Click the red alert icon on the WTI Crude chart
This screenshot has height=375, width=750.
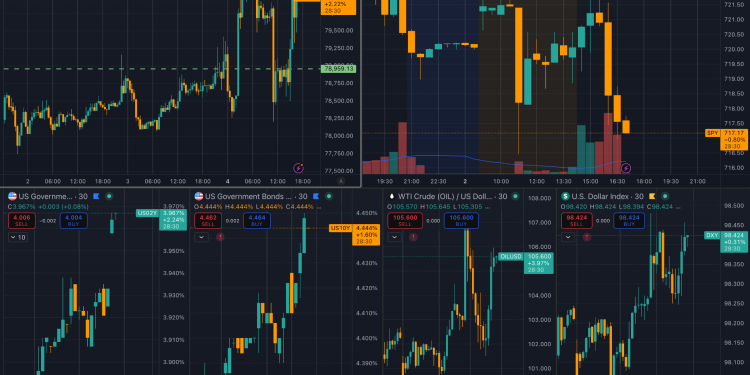pyautogui.click(x=413, y=237)
